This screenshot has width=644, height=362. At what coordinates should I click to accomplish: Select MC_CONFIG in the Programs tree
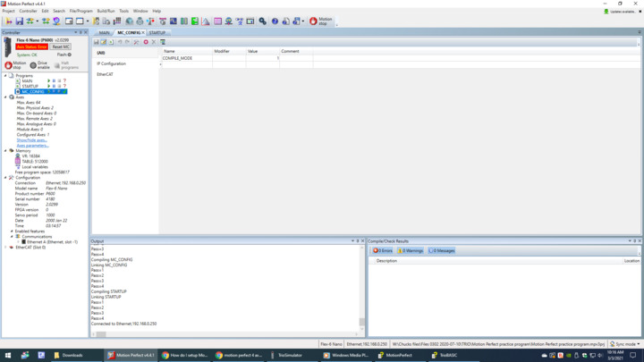(33, 91)
